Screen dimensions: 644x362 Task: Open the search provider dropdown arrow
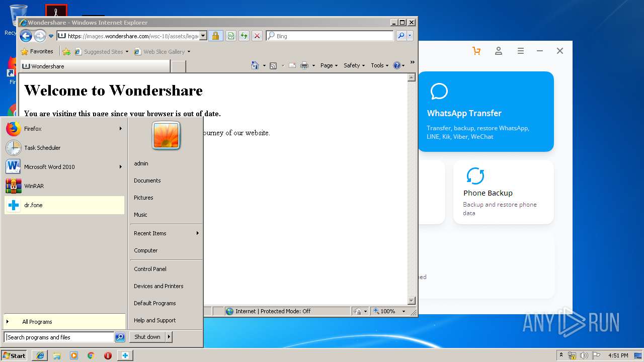(x=410, y=36)
